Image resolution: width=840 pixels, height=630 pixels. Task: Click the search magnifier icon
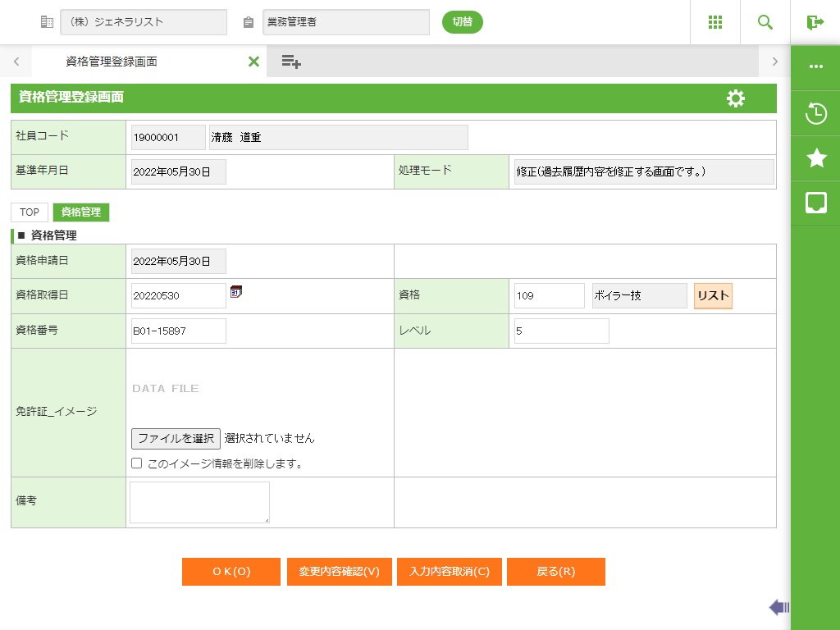[x=765, y=22]
